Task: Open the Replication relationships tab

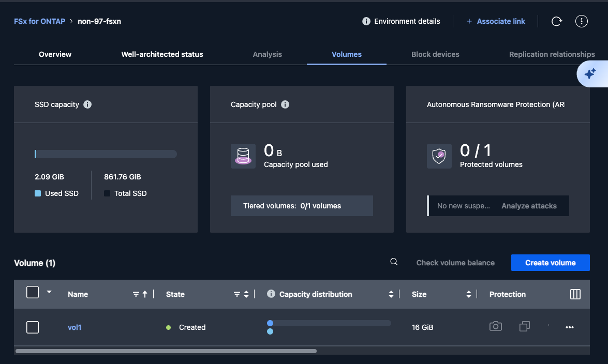Action: 552,54
